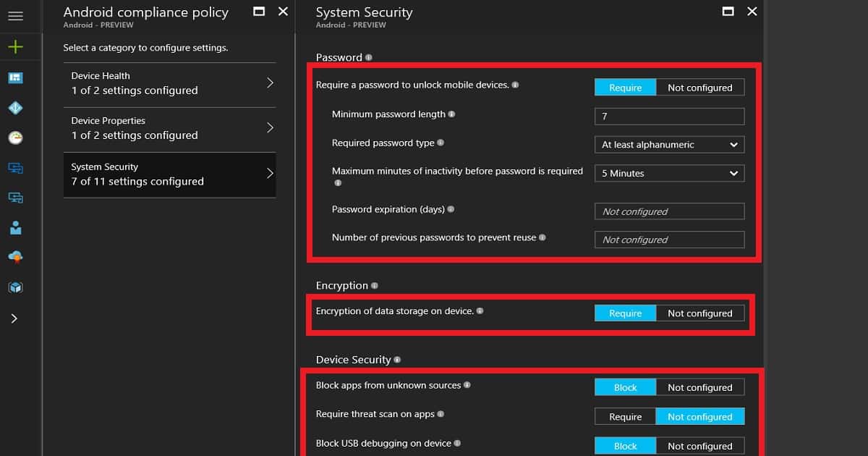Click the 'Android compliance policy' blade title

pyautogui.click(x=146, y=12)
